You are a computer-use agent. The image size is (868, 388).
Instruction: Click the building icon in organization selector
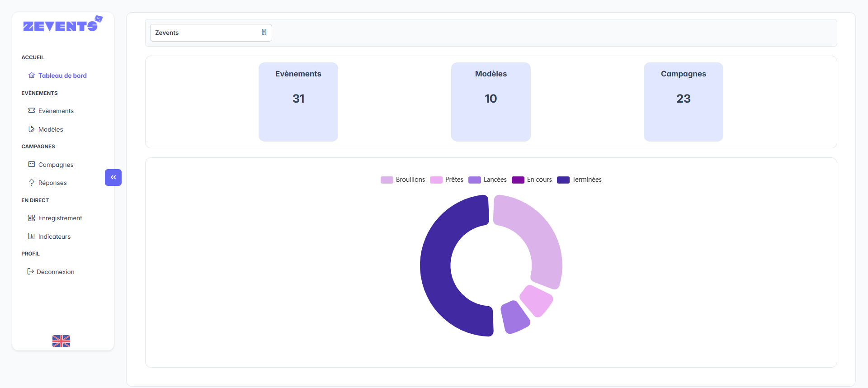coord(264,32)
